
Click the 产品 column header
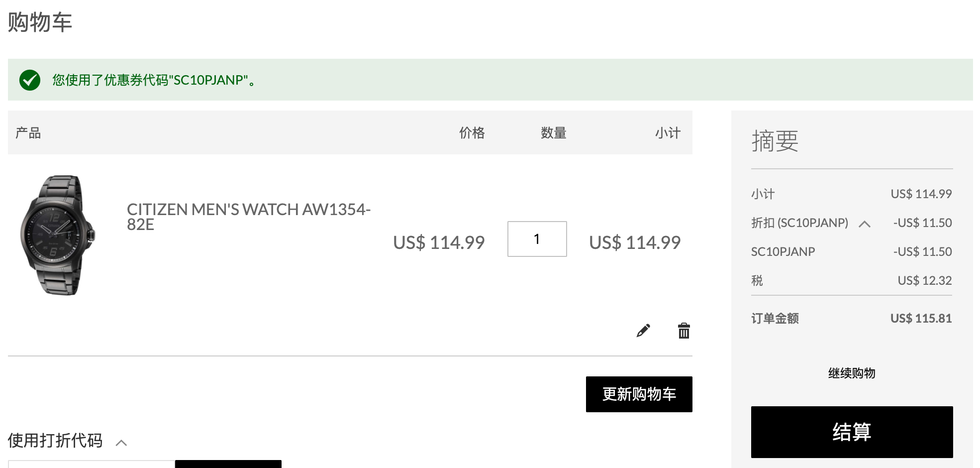[x=28, y=132]
